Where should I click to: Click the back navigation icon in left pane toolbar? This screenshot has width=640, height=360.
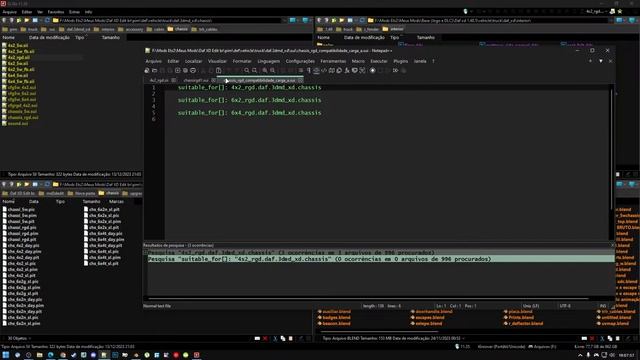[x=4, y=20]
